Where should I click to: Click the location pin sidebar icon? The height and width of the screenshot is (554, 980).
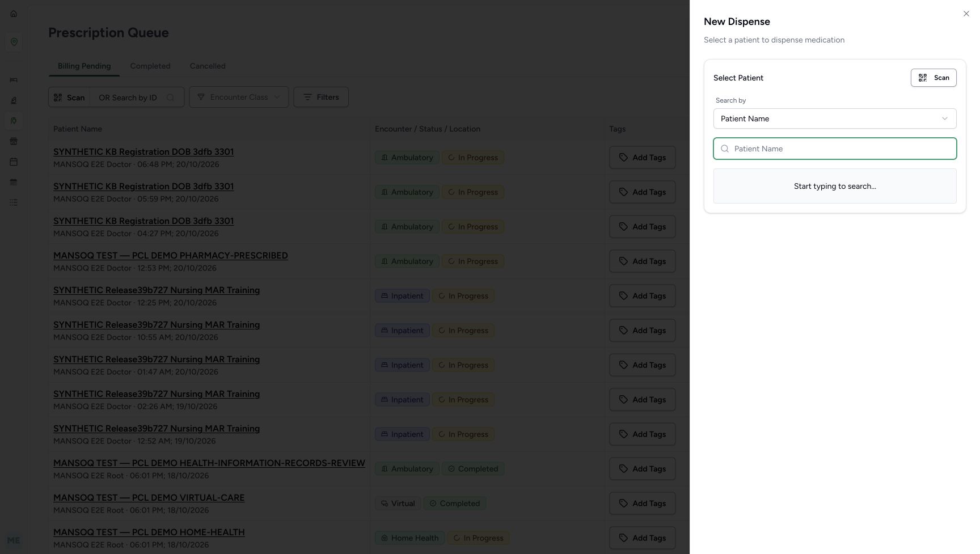pos(14,42)
